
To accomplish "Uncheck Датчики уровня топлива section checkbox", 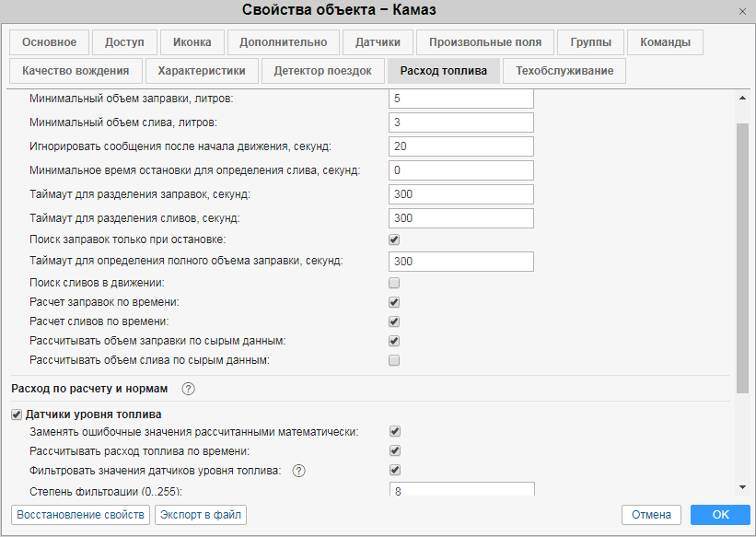I will [17, 414].
